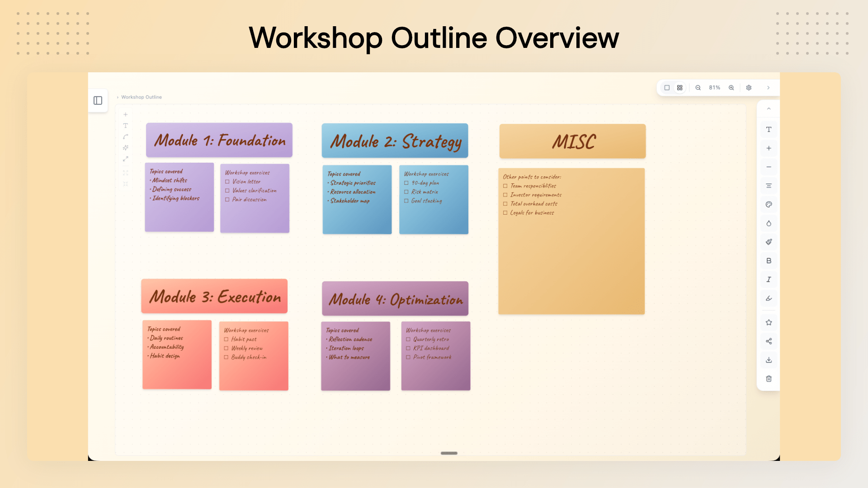Click the 'Stakeholder map' bullet text
This screenshot has height=488, width=868.
point(350,201)
